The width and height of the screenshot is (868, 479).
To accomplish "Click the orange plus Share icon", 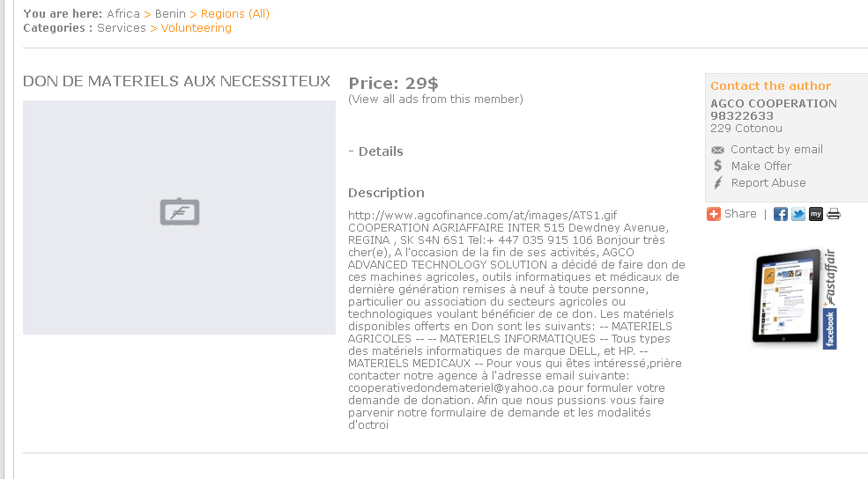I will [x=714, y=214].
